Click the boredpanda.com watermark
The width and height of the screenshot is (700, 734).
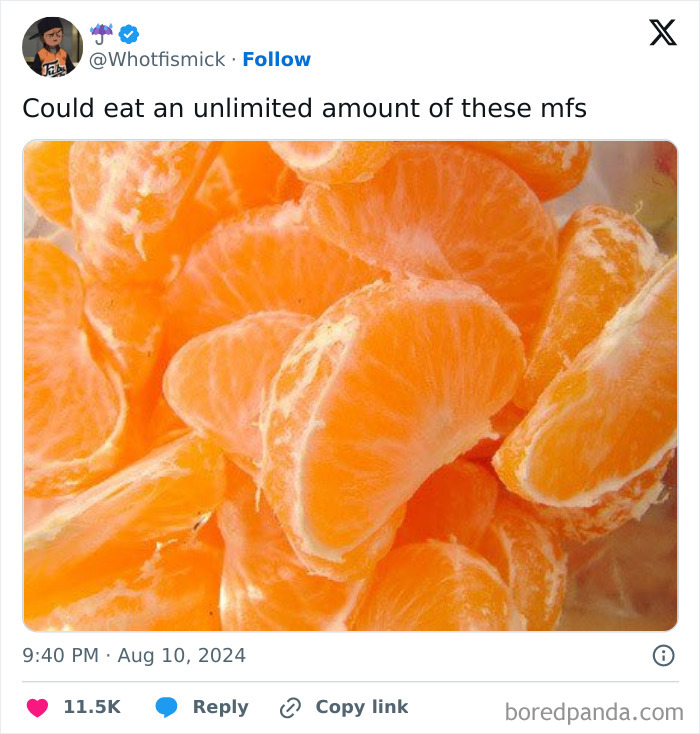coord(594,712)
